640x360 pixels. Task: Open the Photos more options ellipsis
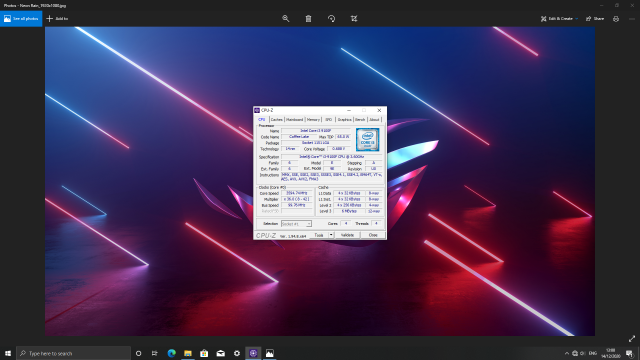632,19
